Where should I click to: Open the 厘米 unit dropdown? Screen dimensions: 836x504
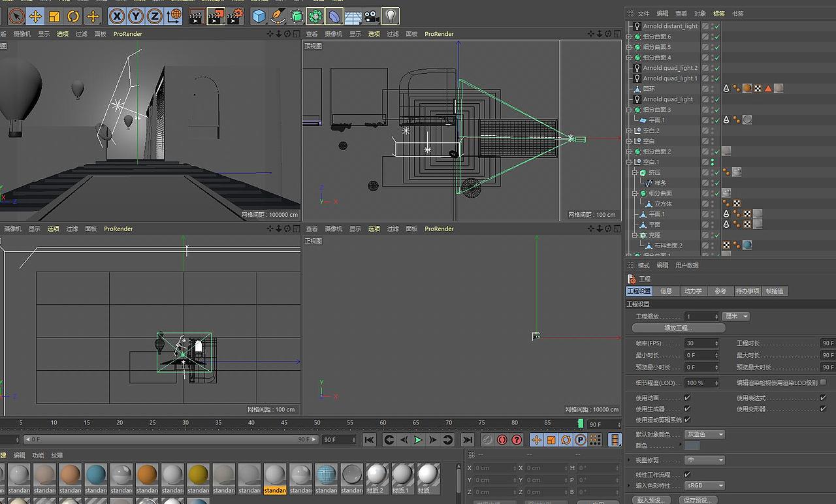pyautogui.click(x=736, y=317)
